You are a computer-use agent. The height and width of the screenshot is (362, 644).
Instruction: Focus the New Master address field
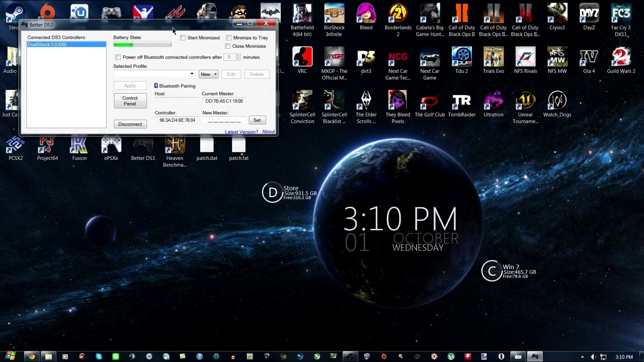224,121
